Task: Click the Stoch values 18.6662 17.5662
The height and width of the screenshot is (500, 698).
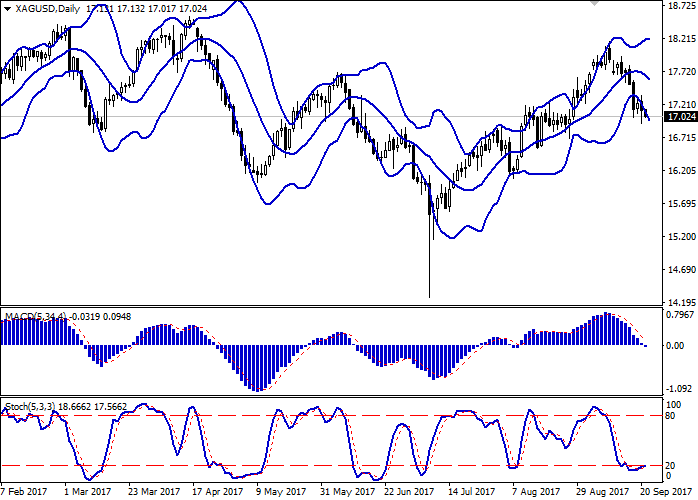Action: coord(93,407)
